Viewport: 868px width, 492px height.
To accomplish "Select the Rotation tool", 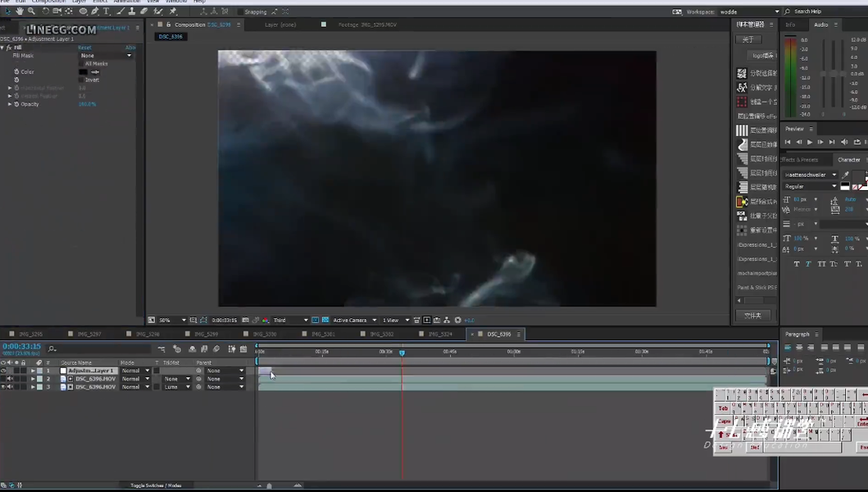I will tap(45, 11).
